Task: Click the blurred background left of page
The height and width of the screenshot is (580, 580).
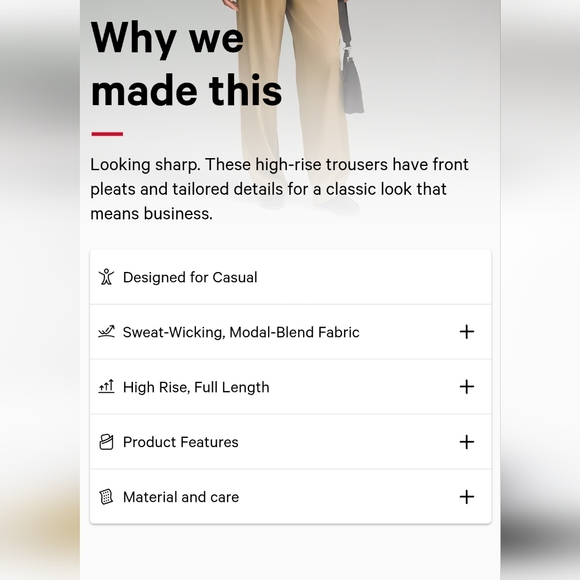Action: click(40, 290)
